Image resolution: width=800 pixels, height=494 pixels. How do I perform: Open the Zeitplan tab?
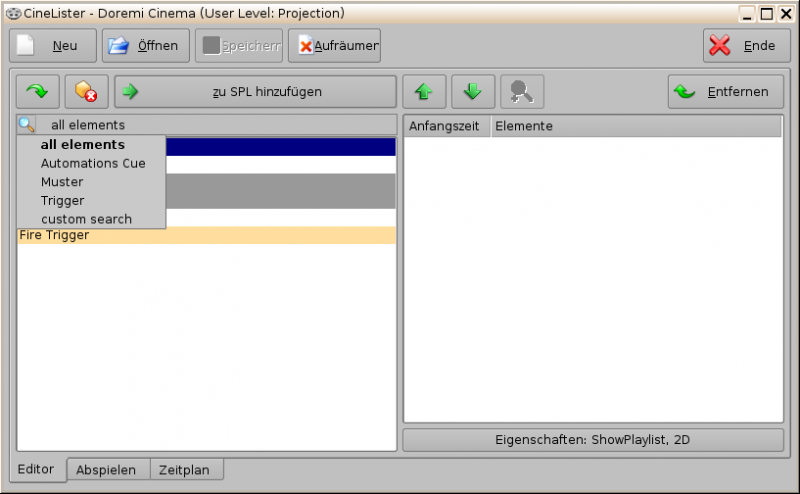coord(186,470)
